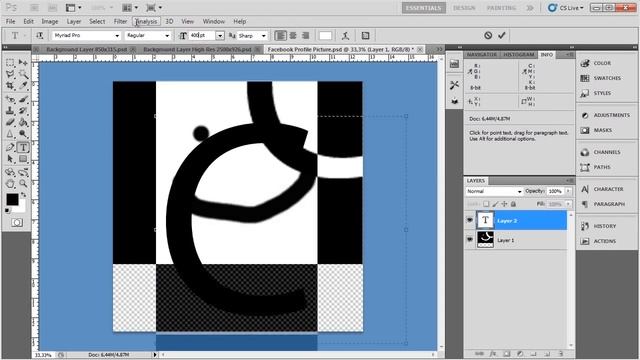The width and height of the screenshot is (640, 360).
Task: Commit current text edits
Action: (x=502, y=36)
